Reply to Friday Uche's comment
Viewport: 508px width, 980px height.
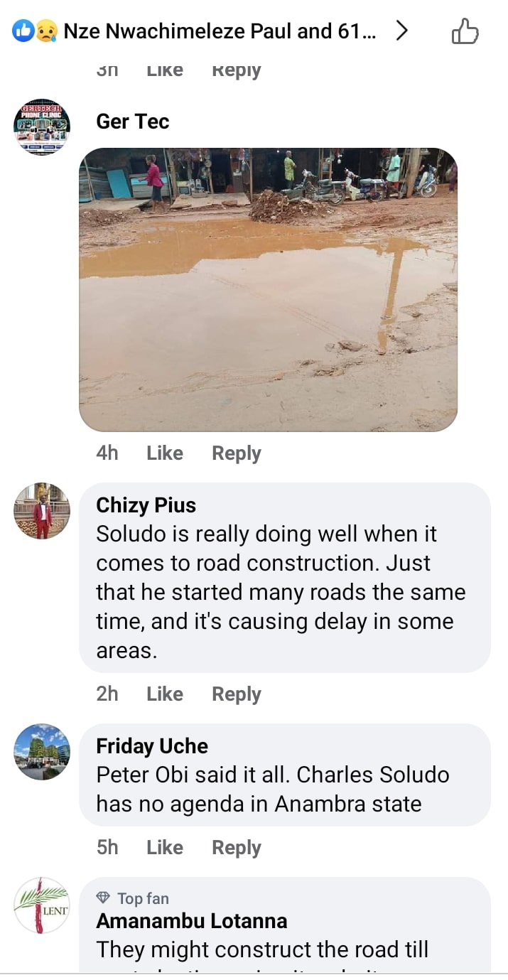tap(237, 848)
